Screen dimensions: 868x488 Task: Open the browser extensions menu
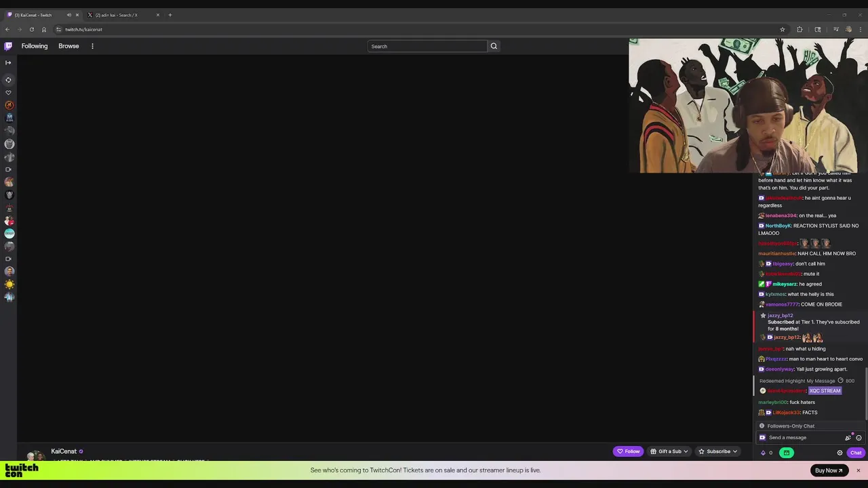[x=800, y=29]
